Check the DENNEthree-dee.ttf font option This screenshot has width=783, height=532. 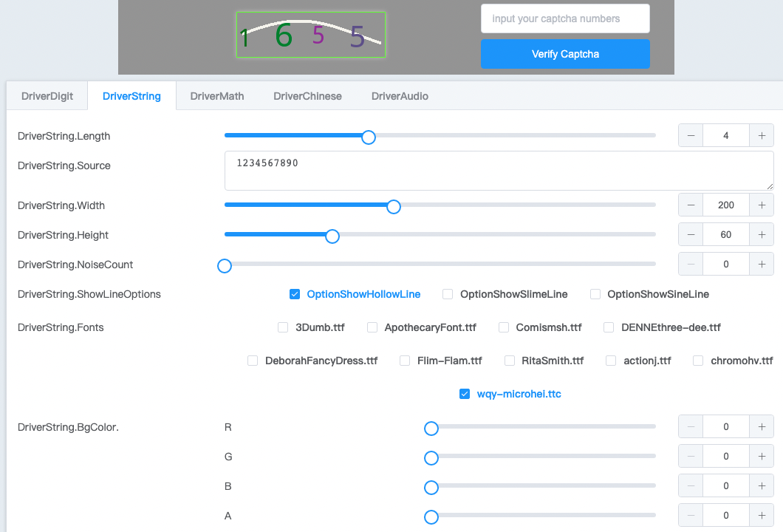tap(608, 327)
